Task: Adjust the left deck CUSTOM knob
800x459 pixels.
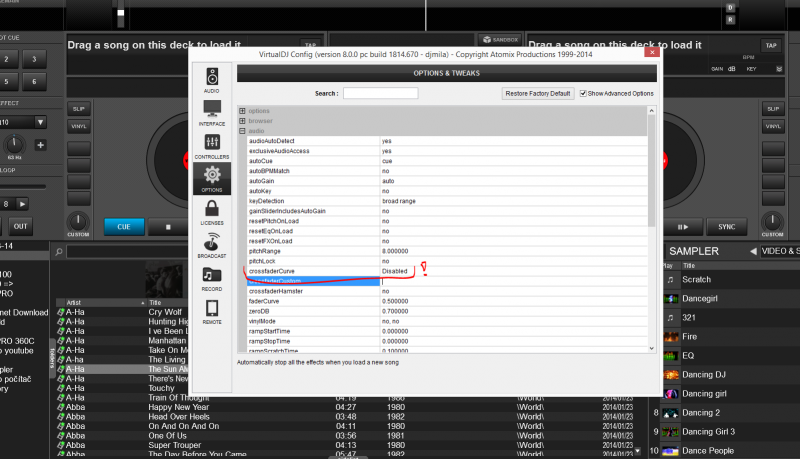Action: 78,222
